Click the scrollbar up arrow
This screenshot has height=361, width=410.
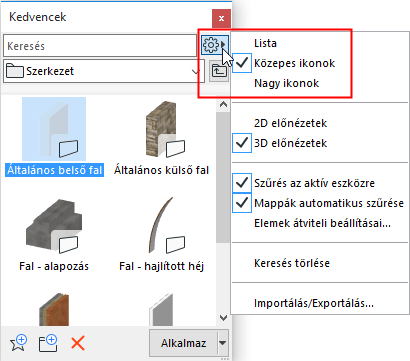[223, 105]
